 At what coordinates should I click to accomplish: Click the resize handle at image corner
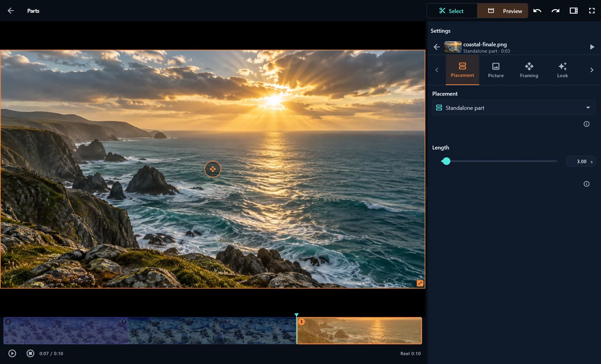point(420,283)
